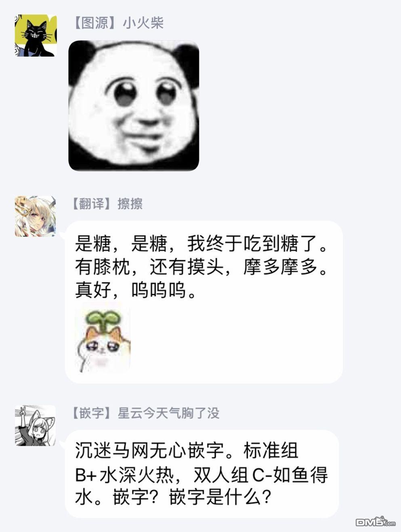The height and width of the screenshot is (532, 401).
Task: Select the username 【嵌字】星云今天气胸了没
Action: pos(145,413)
